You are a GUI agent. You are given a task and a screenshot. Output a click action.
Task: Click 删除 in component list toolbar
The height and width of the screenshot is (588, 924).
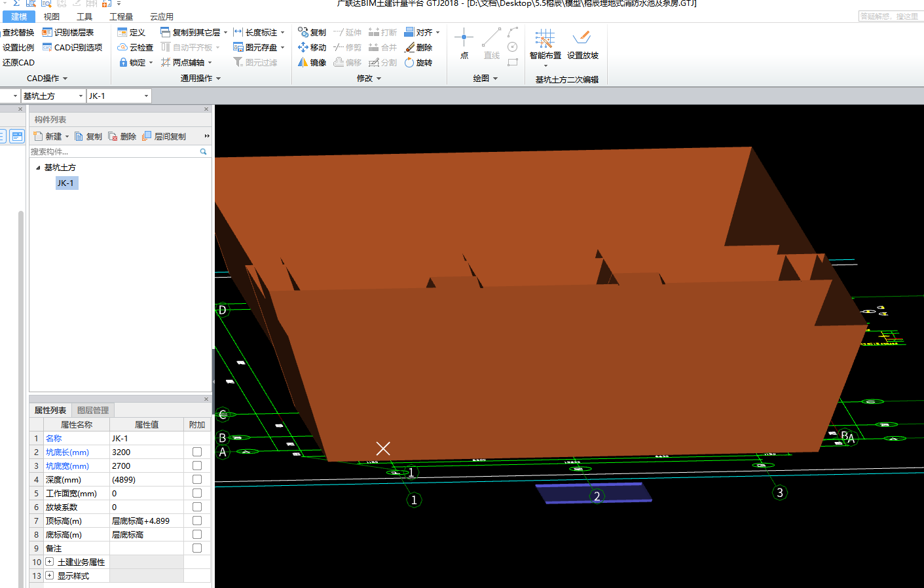pos(122,136)
